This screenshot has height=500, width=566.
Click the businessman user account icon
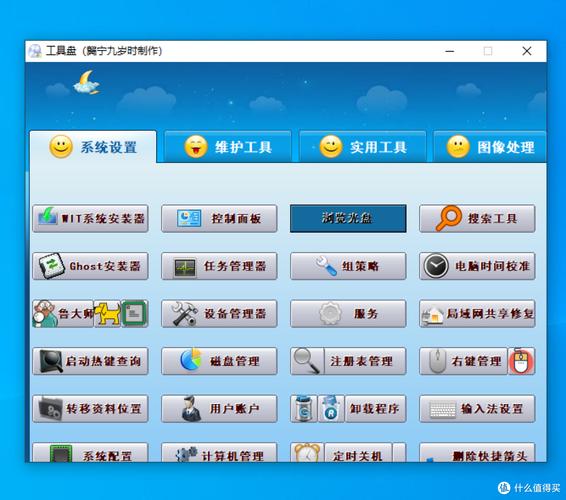pos(191,408)
